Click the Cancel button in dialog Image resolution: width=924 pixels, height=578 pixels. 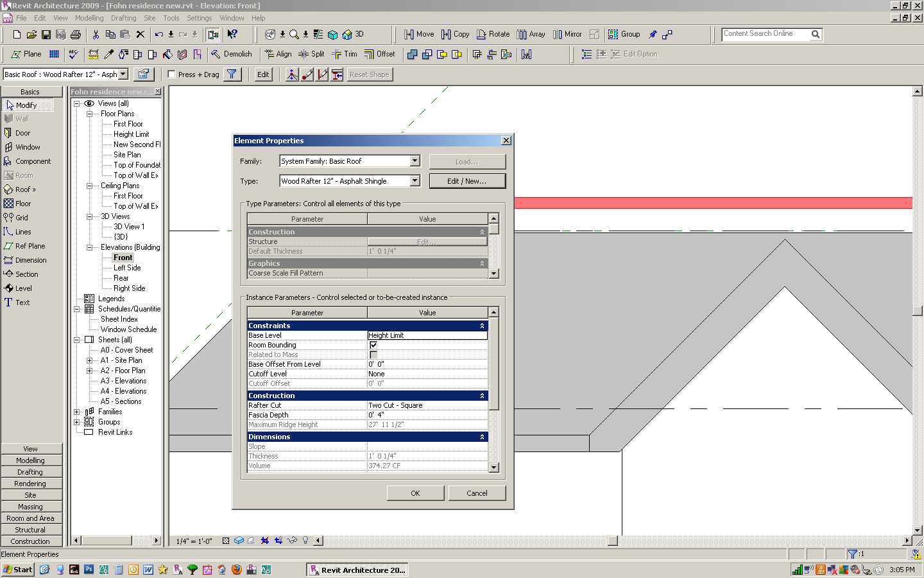coord(477,493)
